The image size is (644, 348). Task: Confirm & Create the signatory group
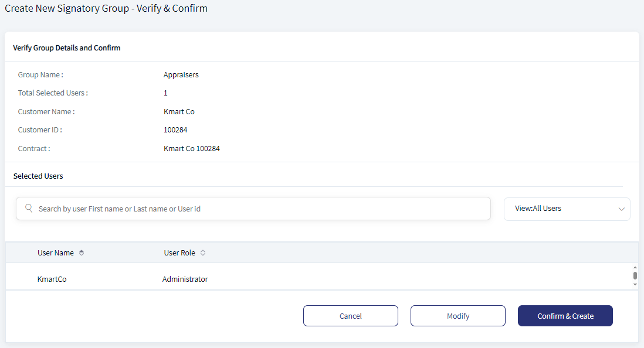point(565,316)
